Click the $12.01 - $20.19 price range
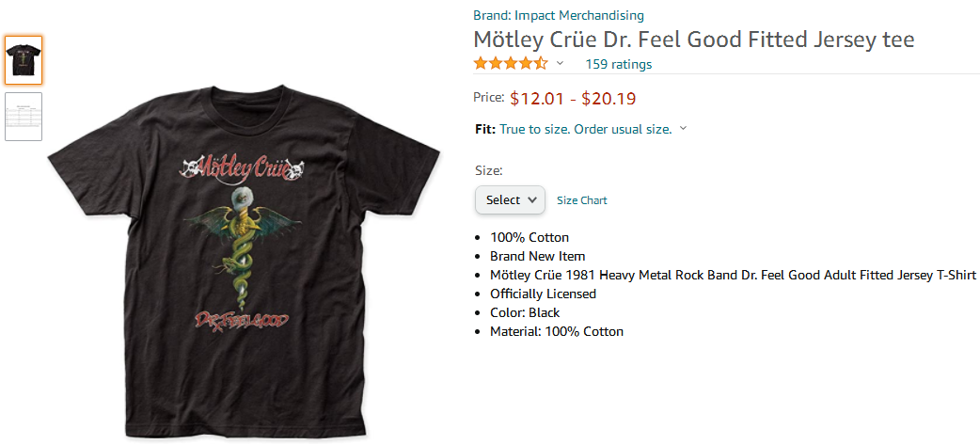This screenshot has height=445, width=980. pos(573,99)
